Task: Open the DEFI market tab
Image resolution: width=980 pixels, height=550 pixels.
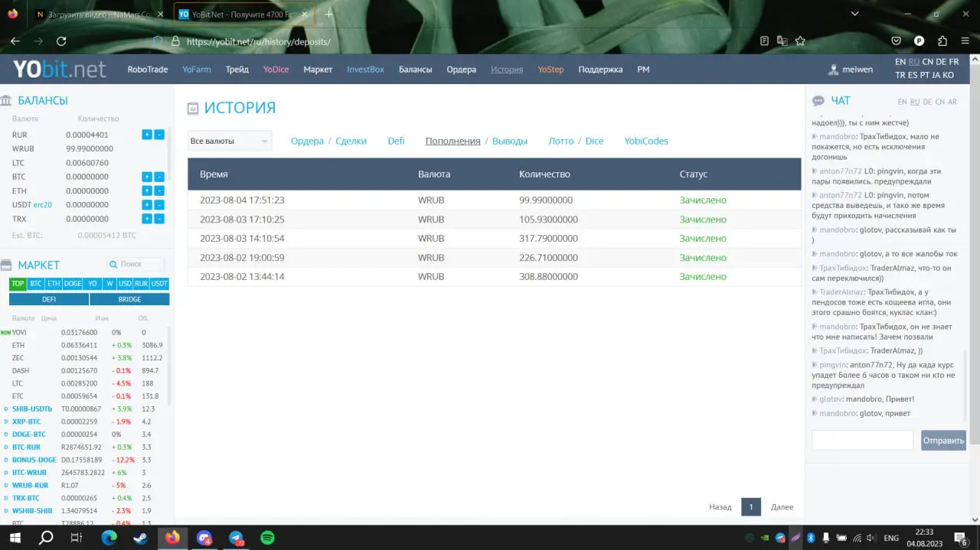Action: [49, 299]
